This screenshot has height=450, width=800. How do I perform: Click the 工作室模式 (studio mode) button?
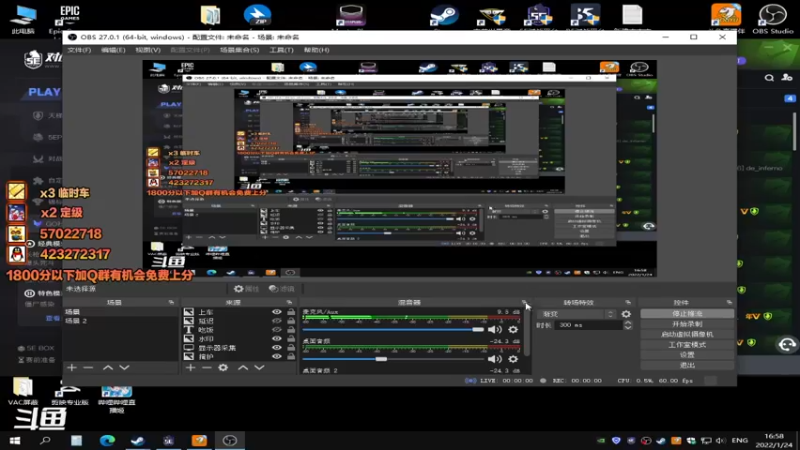point(687,345)
